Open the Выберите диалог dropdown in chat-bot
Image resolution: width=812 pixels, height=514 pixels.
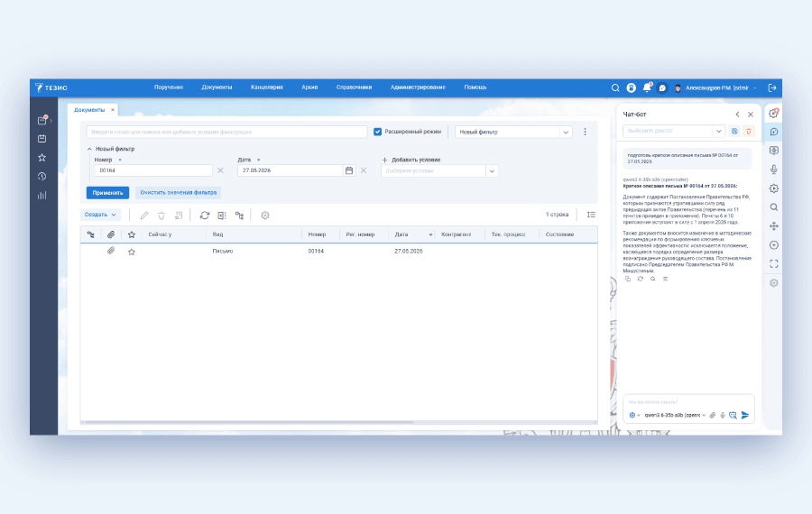click(718, 132)
